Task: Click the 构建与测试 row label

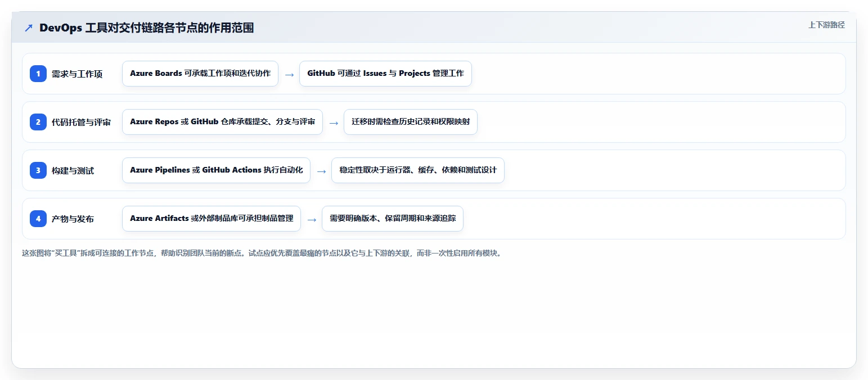Action: [73, 171]
